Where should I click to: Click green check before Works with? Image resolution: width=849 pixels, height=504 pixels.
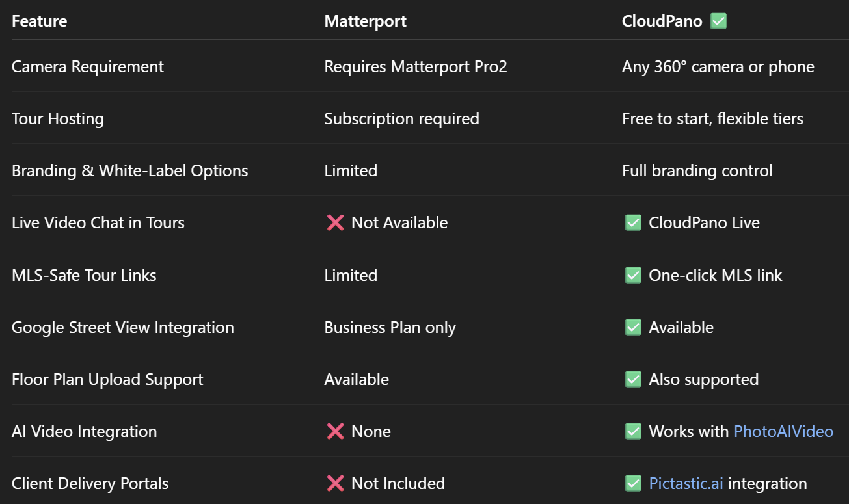[633, 431]
